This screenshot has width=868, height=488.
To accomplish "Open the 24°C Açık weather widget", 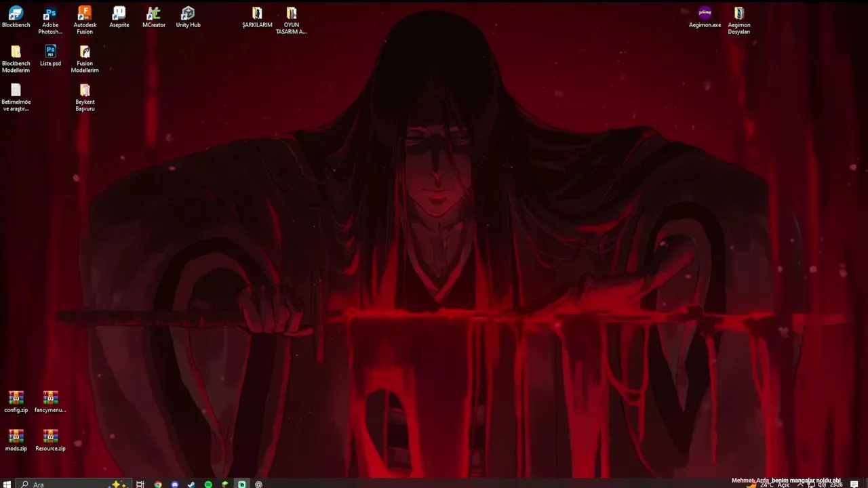I will (768, 485).
